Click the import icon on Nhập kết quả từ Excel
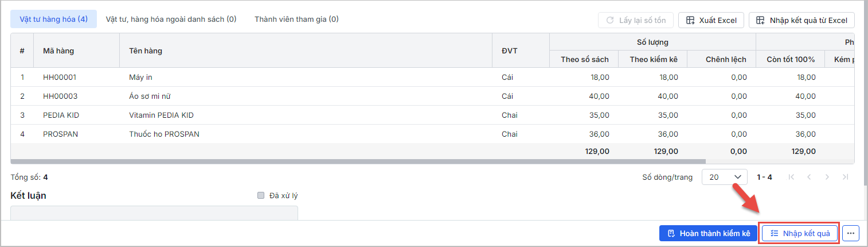 click(x=760, y=20)
